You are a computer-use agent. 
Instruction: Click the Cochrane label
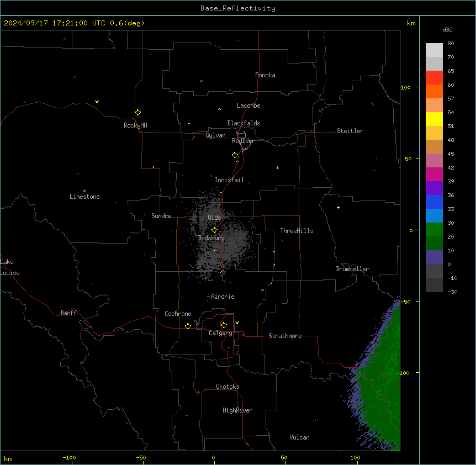coord(178,314)
